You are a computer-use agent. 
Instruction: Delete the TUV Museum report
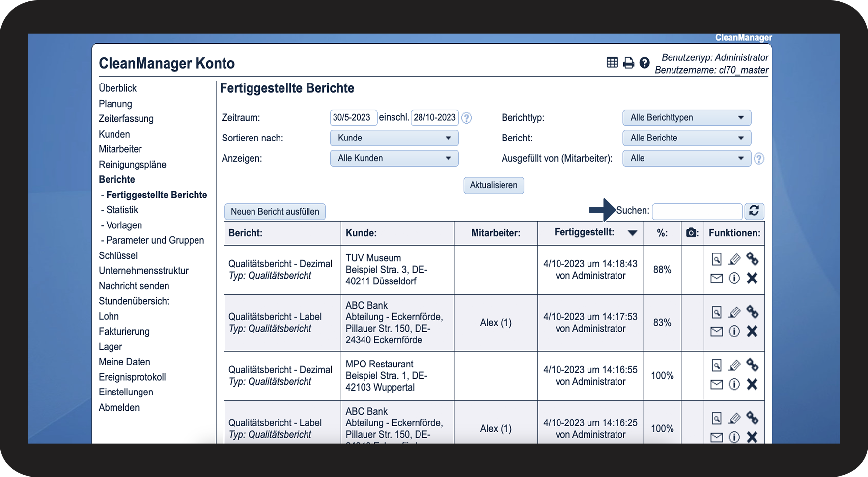[x=752, y=279]
